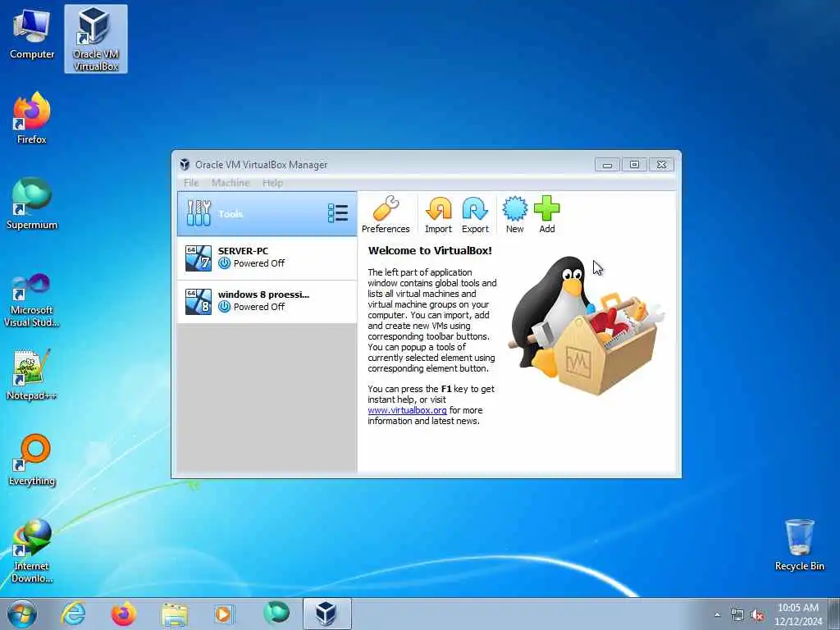Open Windows Explorer from the taskbar
Screen dimensions: 840x630
175,614
